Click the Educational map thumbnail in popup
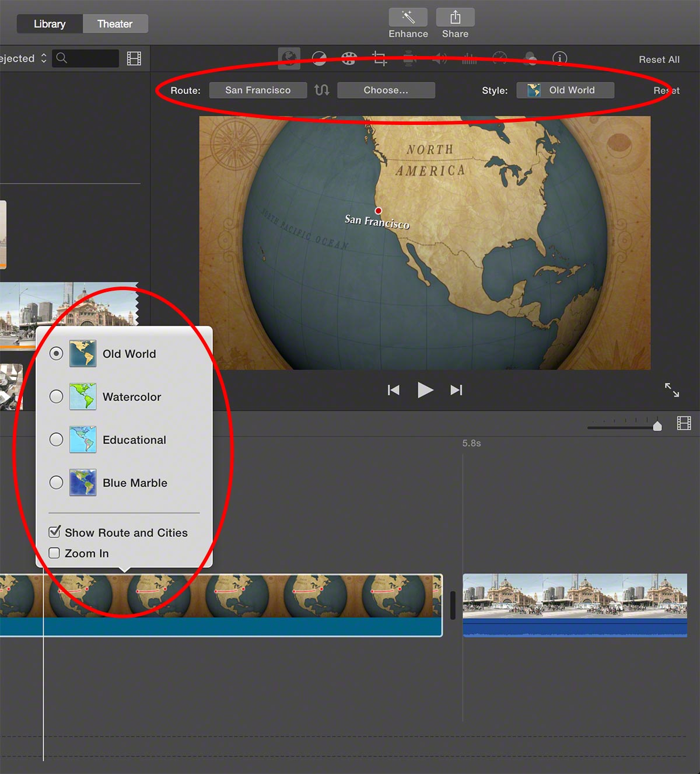 [83, 440]
